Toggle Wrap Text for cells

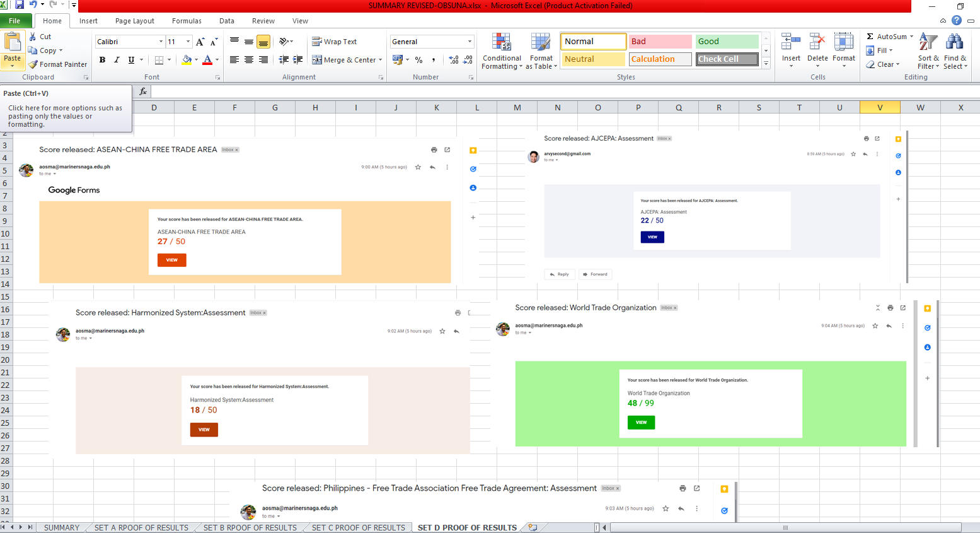click(x=335, y=42)
